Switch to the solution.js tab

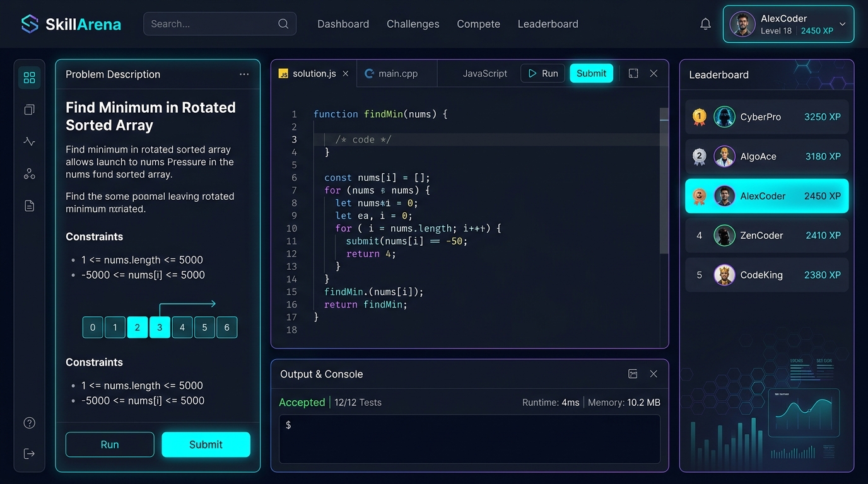click(x=314, y=74)
